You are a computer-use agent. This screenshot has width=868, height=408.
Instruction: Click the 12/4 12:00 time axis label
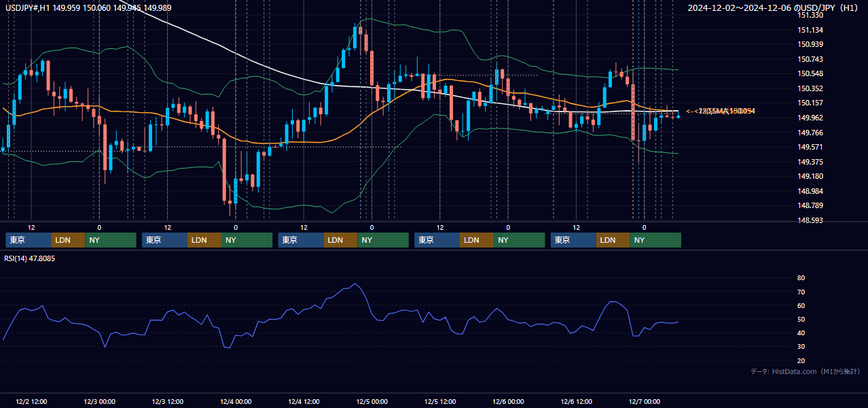pos(304,402)
